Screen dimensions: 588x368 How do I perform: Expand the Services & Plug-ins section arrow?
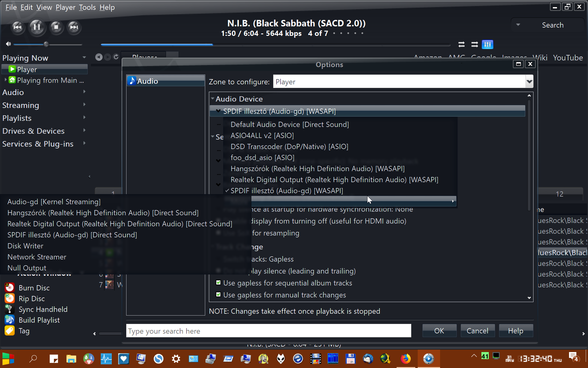(x=84, y=143)
